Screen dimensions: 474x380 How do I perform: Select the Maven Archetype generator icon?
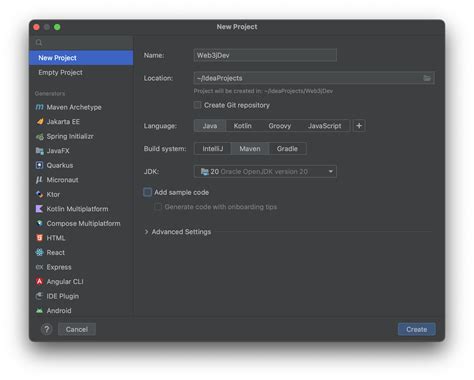(39, 107)
